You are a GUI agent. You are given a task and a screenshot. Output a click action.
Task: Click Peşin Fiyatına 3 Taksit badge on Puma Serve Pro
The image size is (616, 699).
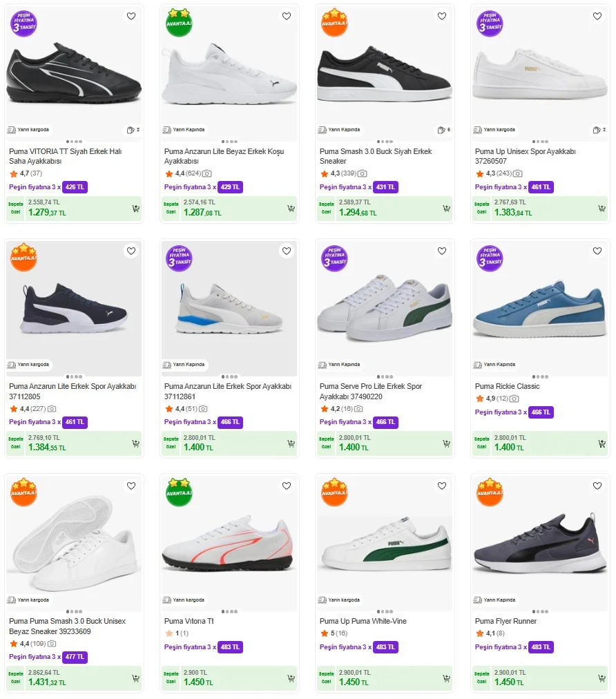pyautogui.click(x=334, y=258)
